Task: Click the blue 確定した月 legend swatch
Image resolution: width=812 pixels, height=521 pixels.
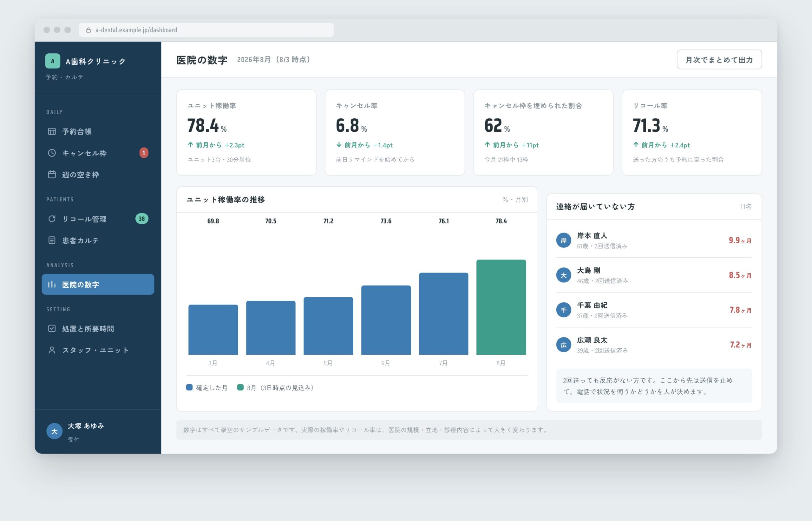Action: pos(189,387)
